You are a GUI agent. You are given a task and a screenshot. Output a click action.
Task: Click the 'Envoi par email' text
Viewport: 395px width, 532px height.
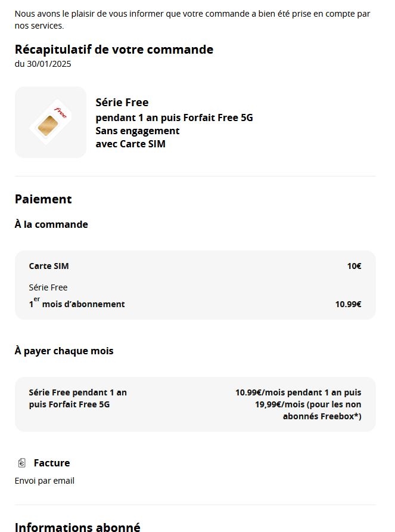click(x=45, y=481)
